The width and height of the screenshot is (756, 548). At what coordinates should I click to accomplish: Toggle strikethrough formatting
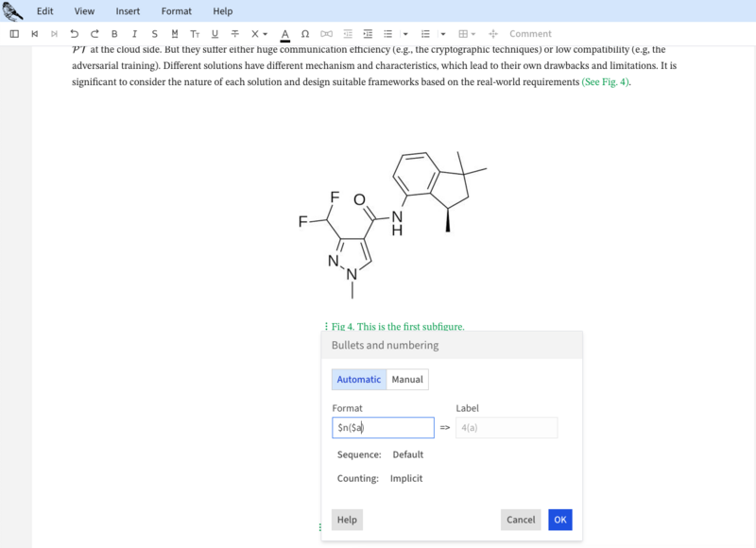(153, 33)
